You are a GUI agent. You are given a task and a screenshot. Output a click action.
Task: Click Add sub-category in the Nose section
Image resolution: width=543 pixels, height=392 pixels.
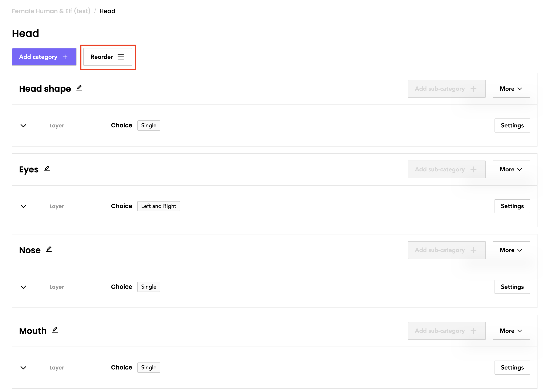[446, 250]
